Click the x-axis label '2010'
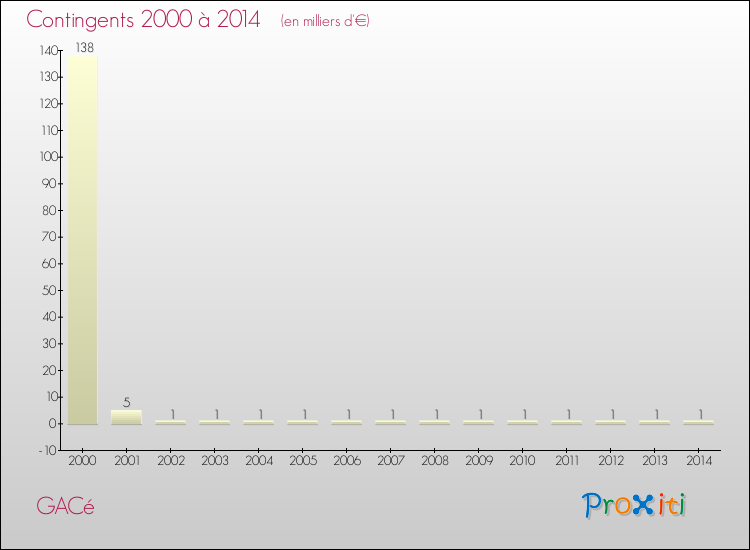The image size is (750, 550). point(522,461)
